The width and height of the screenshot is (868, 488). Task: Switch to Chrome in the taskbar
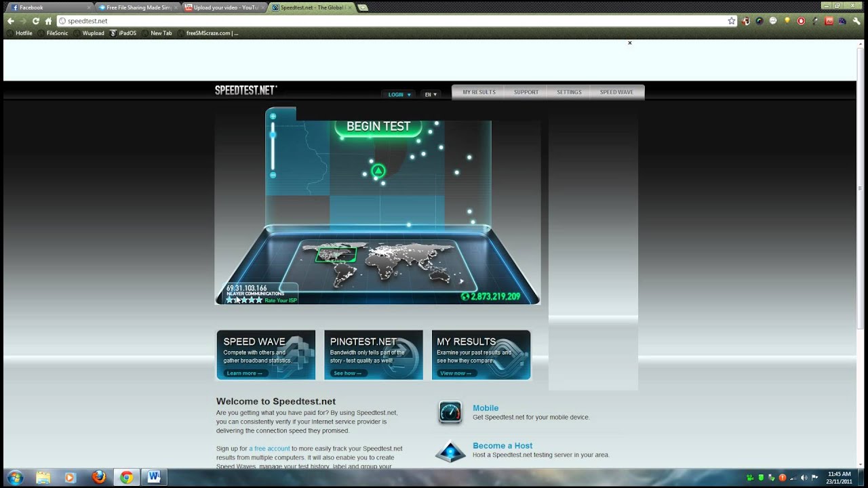coord(126,477)
